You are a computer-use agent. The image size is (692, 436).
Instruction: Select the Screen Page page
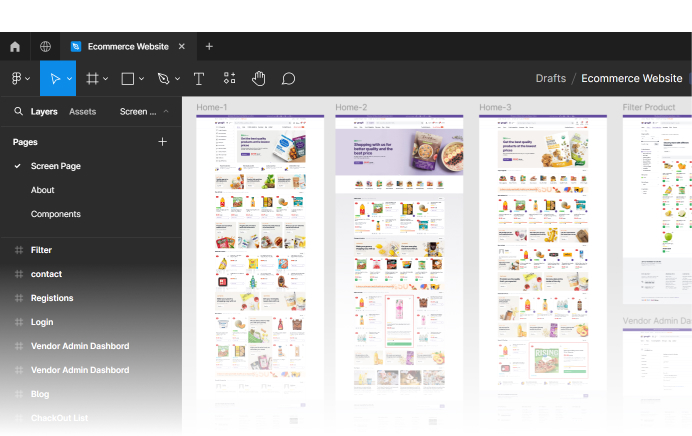56,166
